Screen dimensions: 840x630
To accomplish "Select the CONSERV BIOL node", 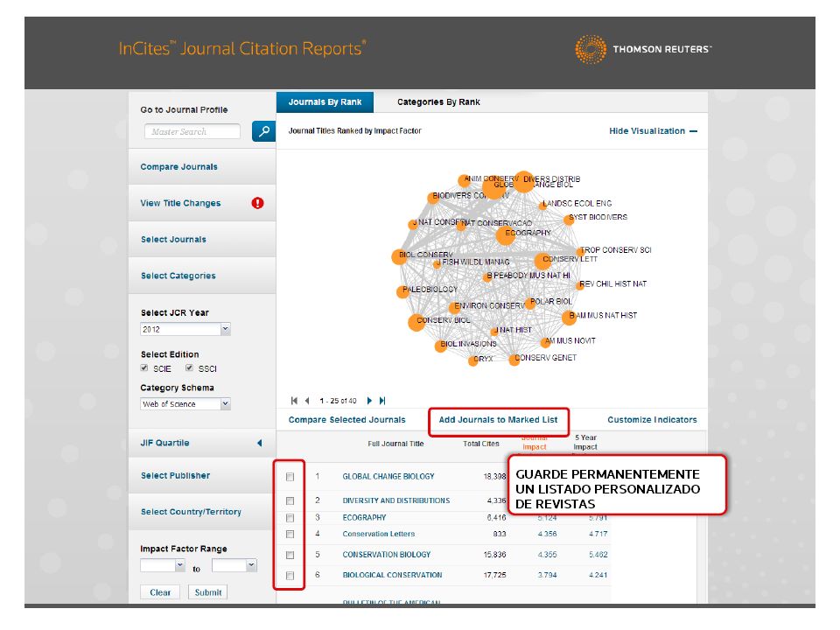I will click(x=416, y=323).
